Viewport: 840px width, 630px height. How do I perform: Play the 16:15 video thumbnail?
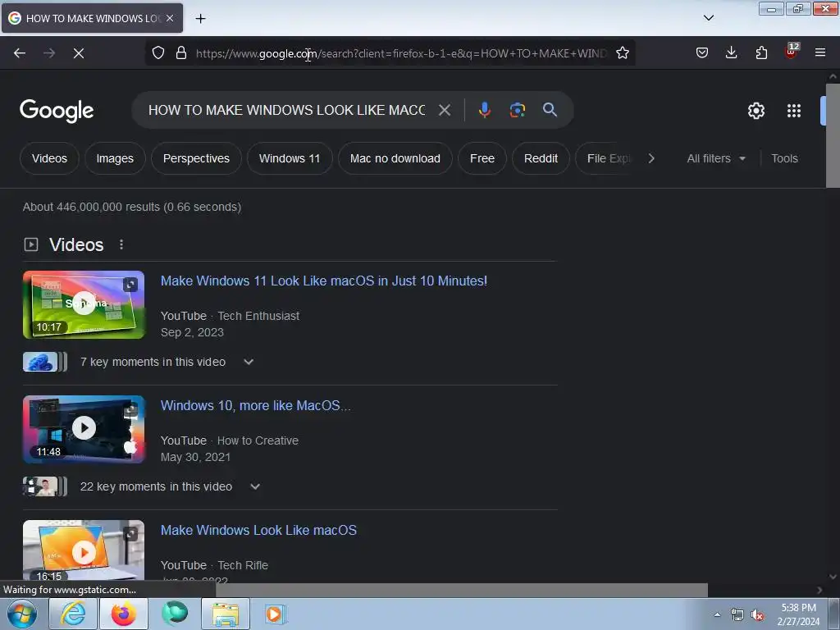(84, 550)
